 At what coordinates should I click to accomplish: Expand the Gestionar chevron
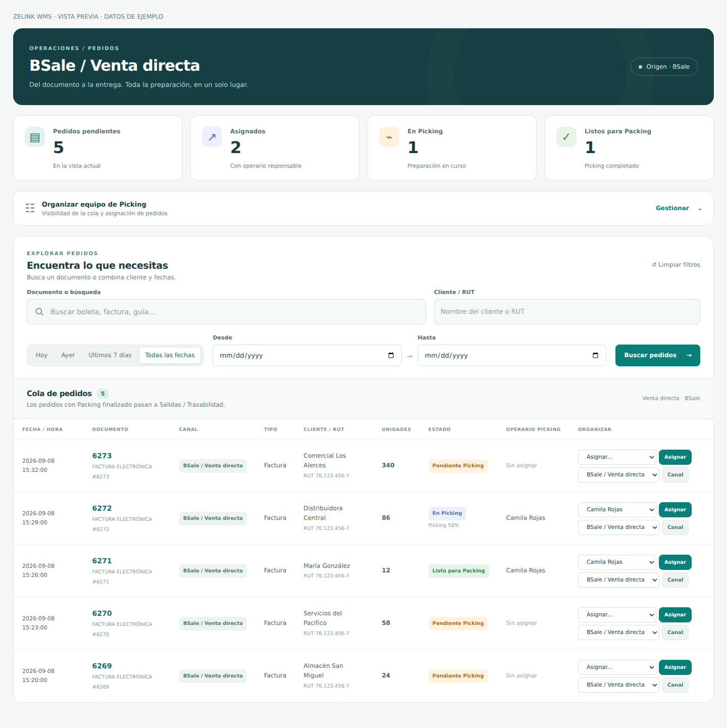pos(700,209)
